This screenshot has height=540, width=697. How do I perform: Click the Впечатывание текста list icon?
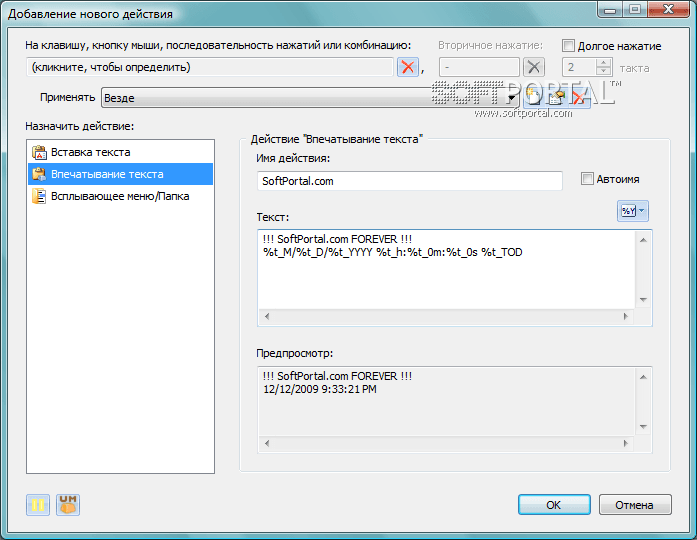pos(39,174)
